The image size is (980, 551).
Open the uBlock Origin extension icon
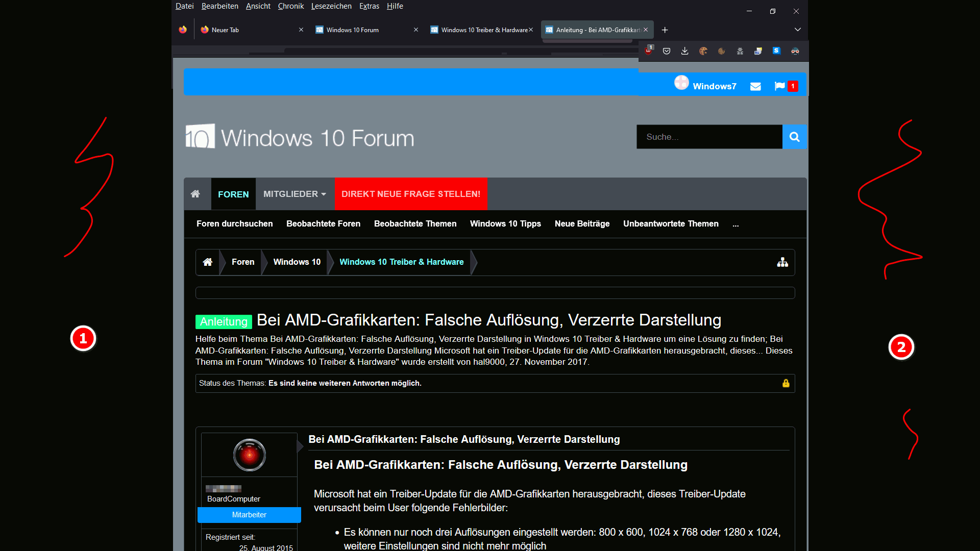pos(648,51)
